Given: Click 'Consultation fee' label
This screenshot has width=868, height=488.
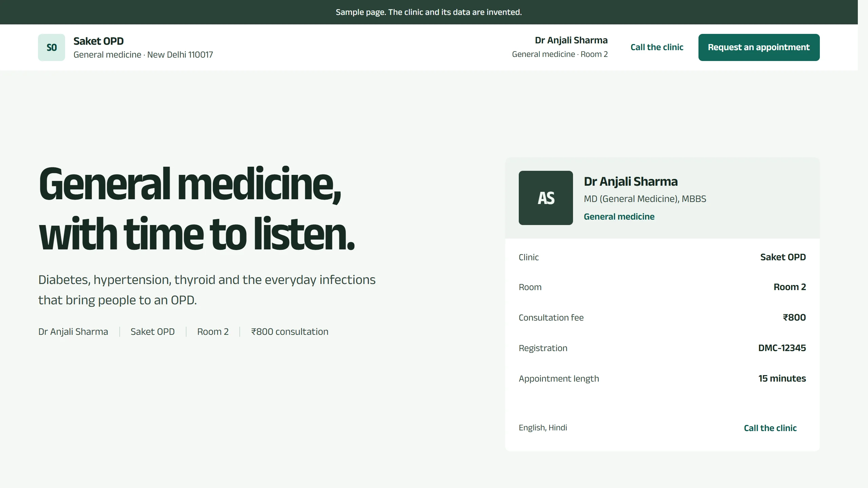Looking at the screenshot, I should [551, 318].
